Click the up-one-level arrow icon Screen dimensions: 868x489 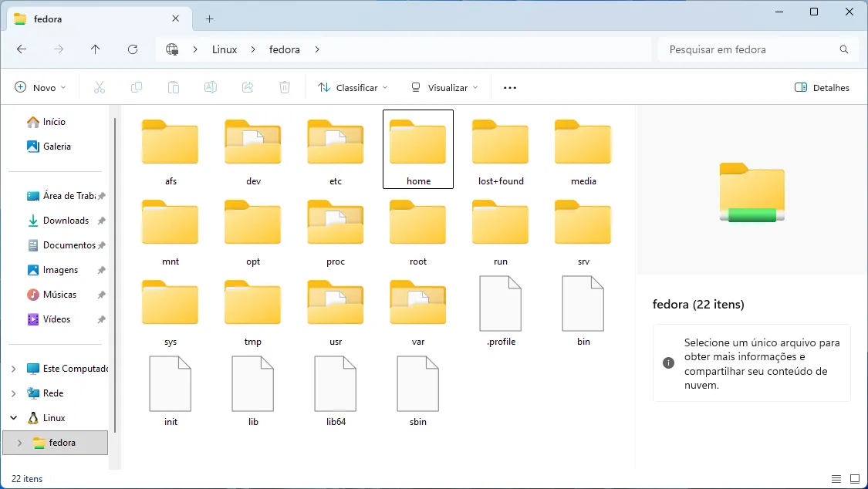click(x=95, y=49)
